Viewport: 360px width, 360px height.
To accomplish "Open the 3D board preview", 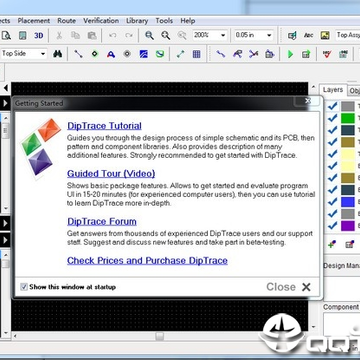I will 39,35.
